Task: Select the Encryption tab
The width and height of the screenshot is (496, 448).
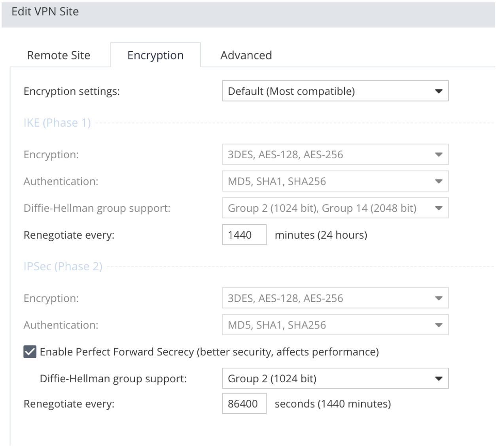Action: [155, 55]
